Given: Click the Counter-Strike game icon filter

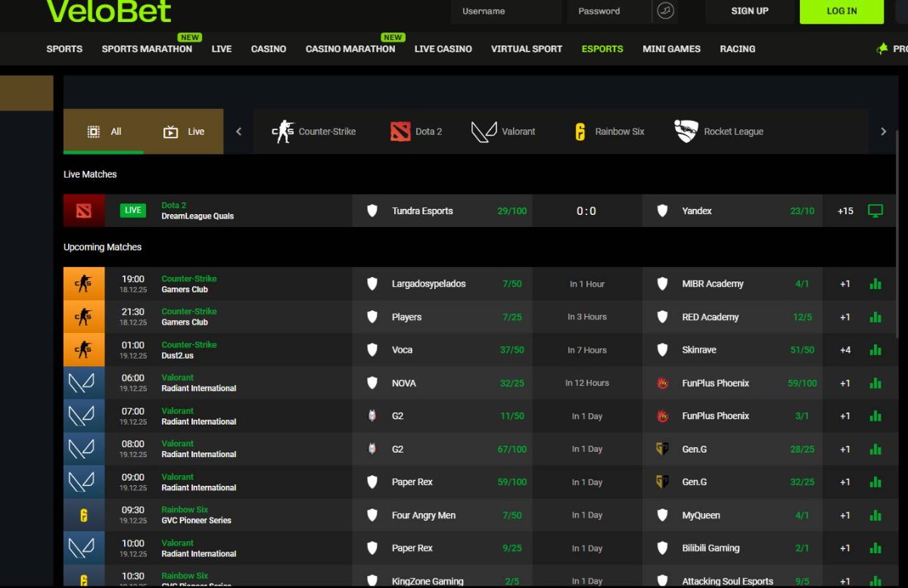Looking at the screenshot, I should tap(283, 132).
